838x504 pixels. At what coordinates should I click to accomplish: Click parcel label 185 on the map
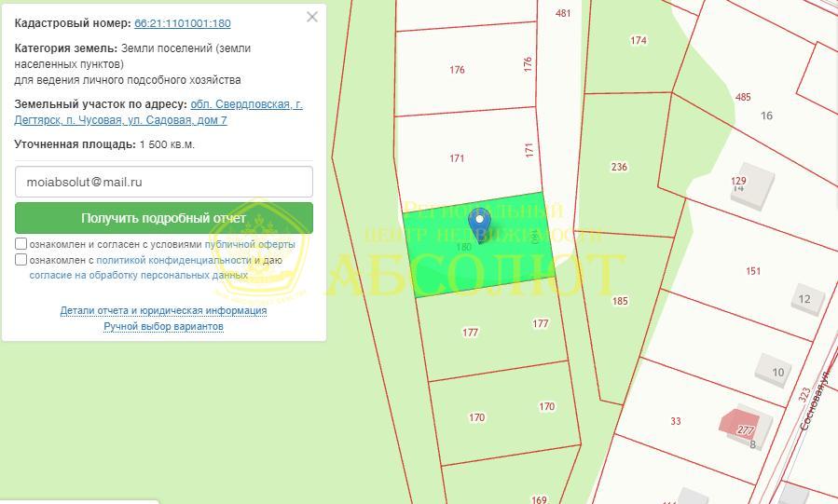pyautogui.click(x=620, y=301)
